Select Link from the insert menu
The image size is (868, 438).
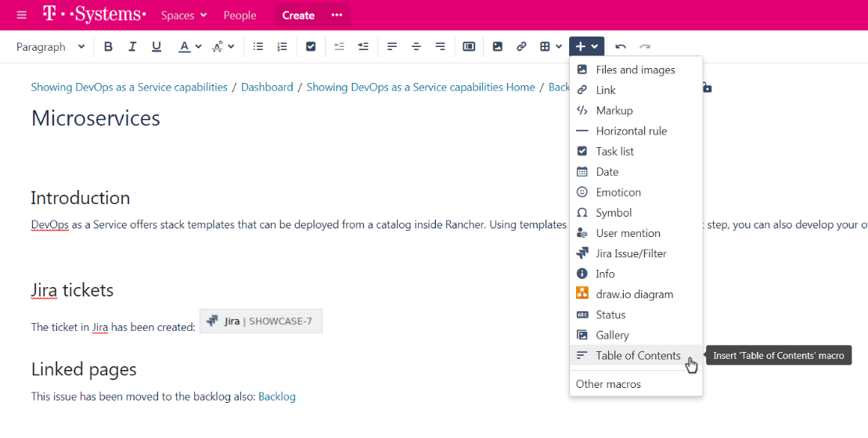(636, 90)
